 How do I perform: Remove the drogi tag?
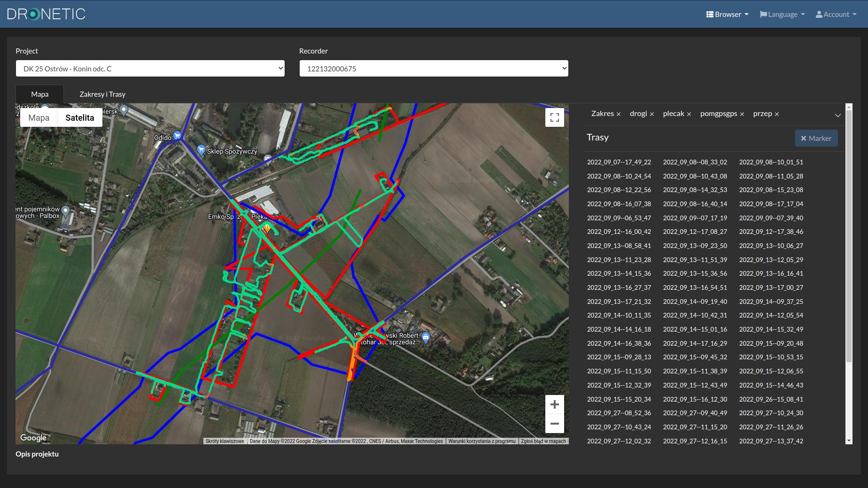pyautogui.click(x=652, y=114)
